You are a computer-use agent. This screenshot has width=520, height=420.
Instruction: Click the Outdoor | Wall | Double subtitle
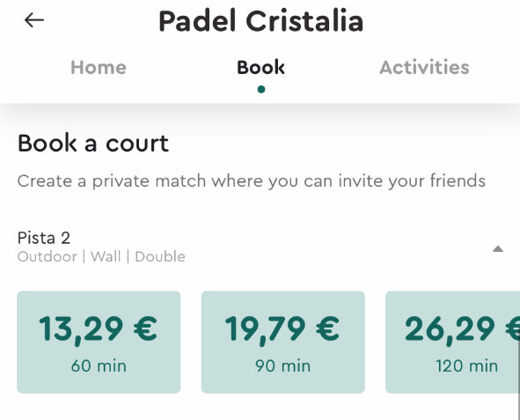pos(101,257)
